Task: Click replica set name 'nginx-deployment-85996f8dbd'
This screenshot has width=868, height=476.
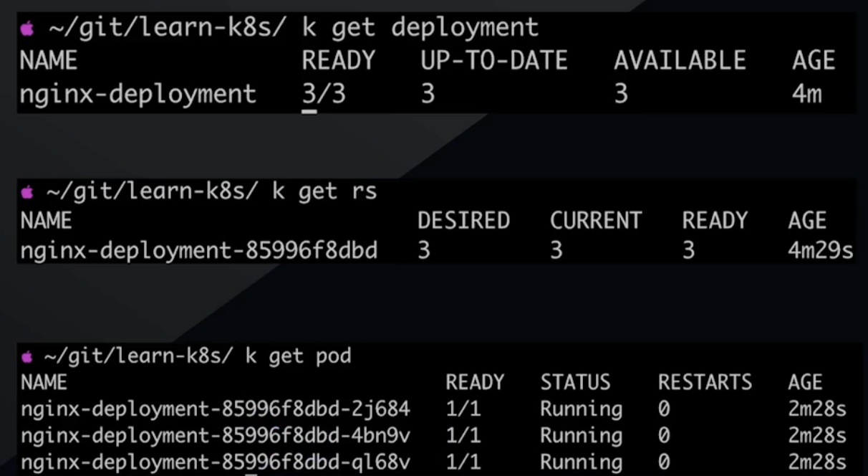Action: point(199,251)
